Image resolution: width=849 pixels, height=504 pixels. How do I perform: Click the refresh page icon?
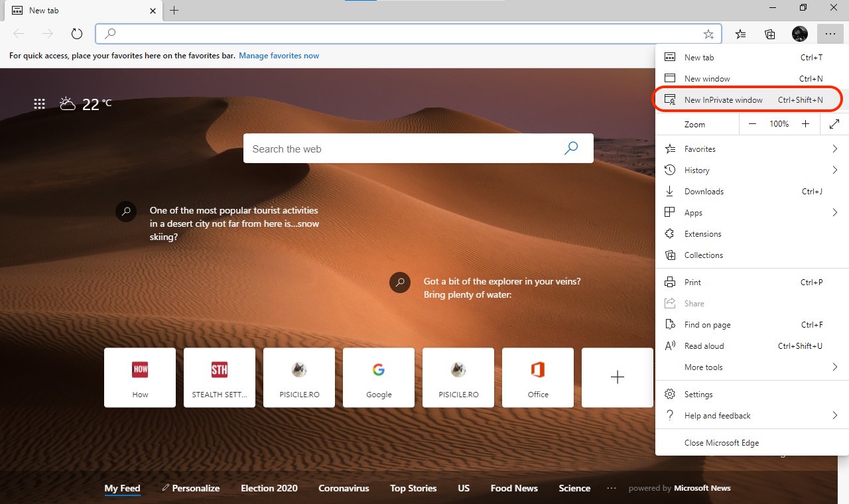[76, 34]
